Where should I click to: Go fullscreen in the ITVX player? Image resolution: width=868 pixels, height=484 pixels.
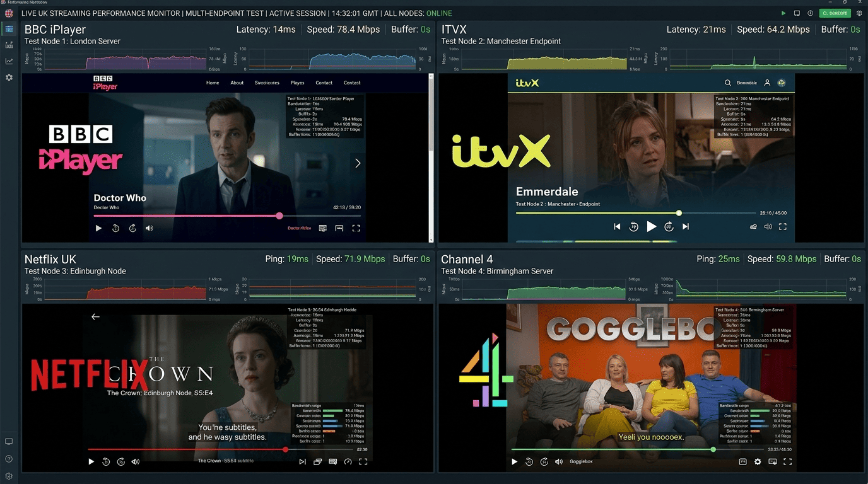(x=783, y=226)
